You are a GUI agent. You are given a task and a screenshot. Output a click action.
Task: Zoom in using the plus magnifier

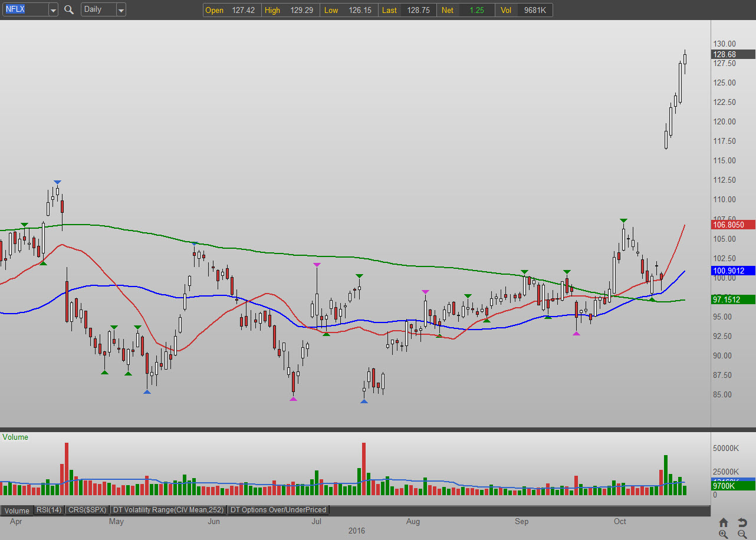[724, 534]
